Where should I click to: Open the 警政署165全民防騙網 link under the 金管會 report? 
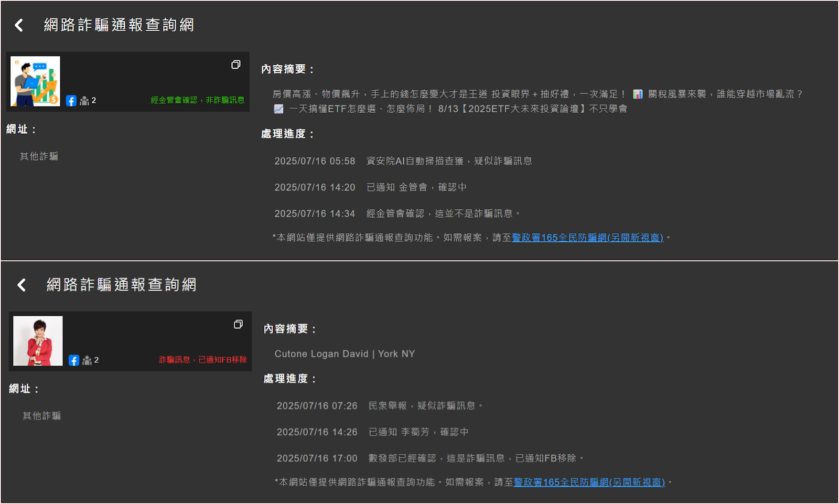tap(587, 238)
